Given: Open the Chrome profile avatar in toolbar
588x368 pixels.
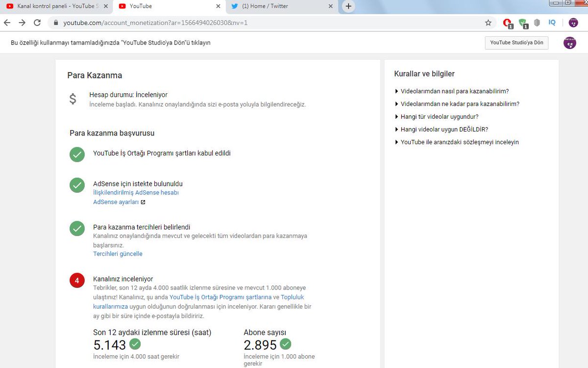Looking at the screenshot, I should [573, 23].
